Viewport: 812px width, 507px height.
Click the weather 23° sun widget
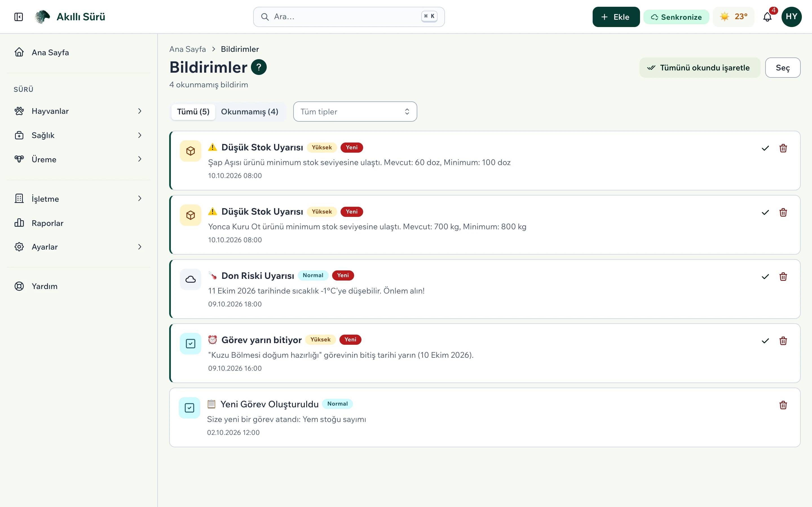click(734, 17)
